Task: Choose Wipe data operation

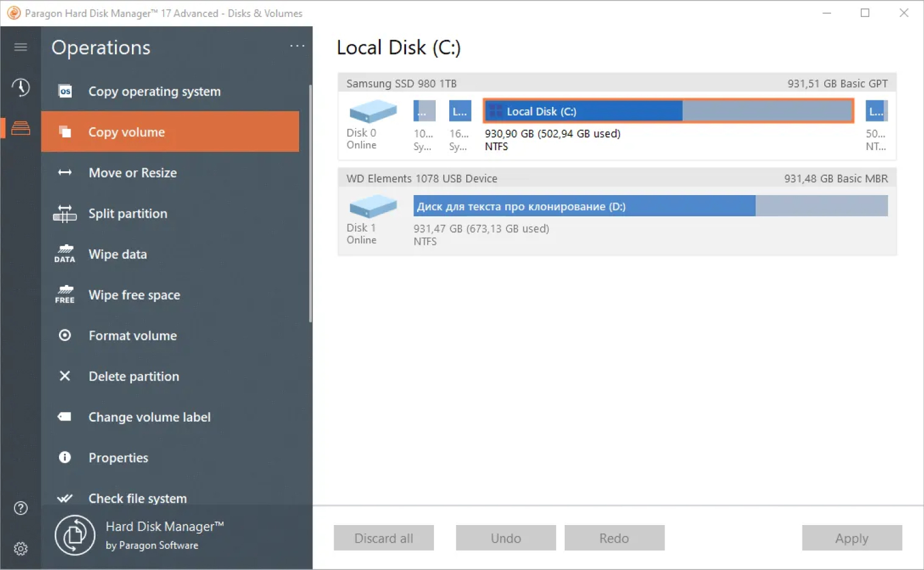Action: pyautogui.click(x=170, y=254)
